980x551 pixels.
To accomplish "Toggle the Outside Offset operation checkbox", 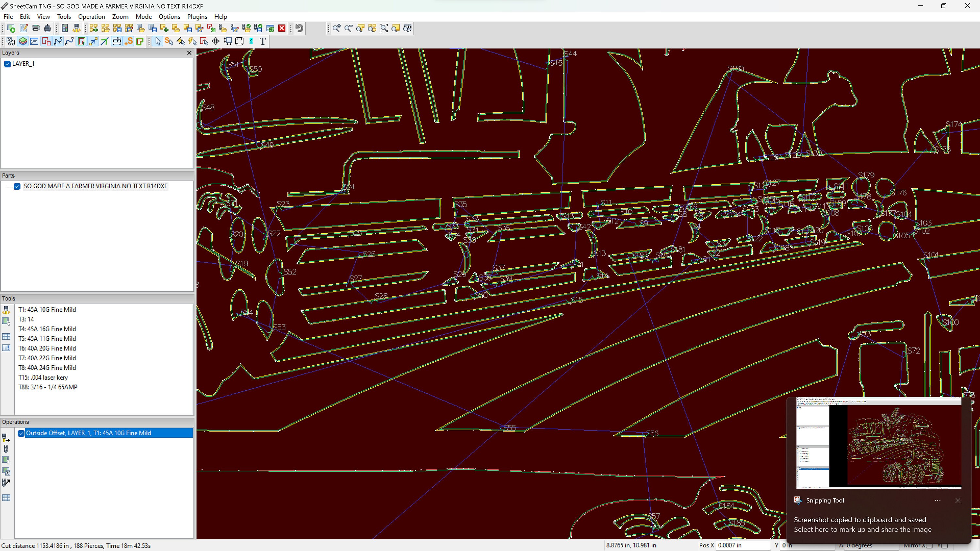I will click(21, 433).
